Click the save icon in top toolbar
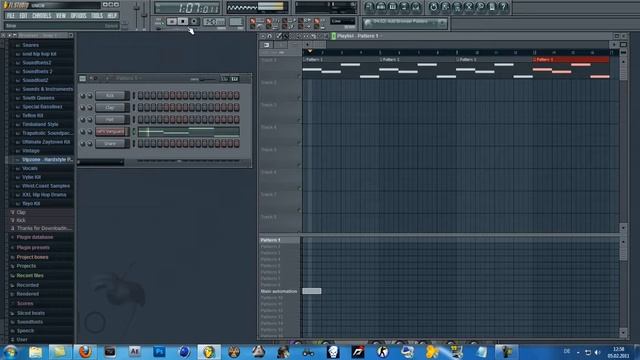Viewport: 640px width, 360px height. coord(445,7)
